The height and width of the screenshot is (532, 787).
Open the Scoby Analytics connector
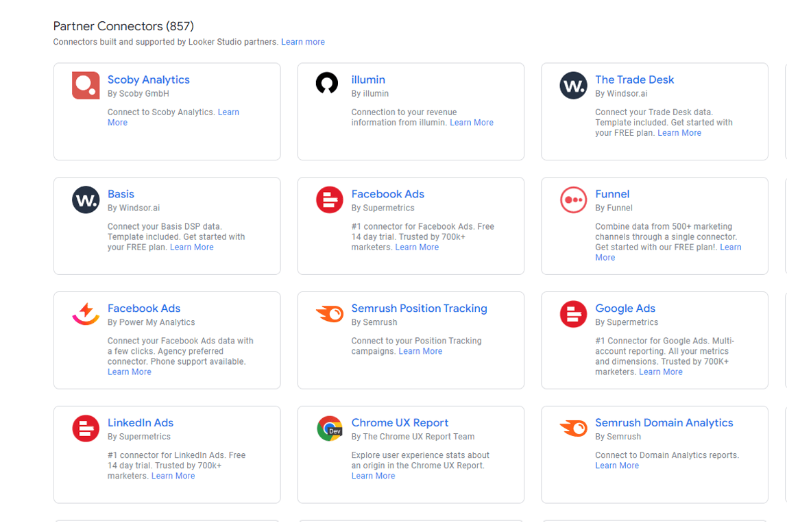click(149, 80)
